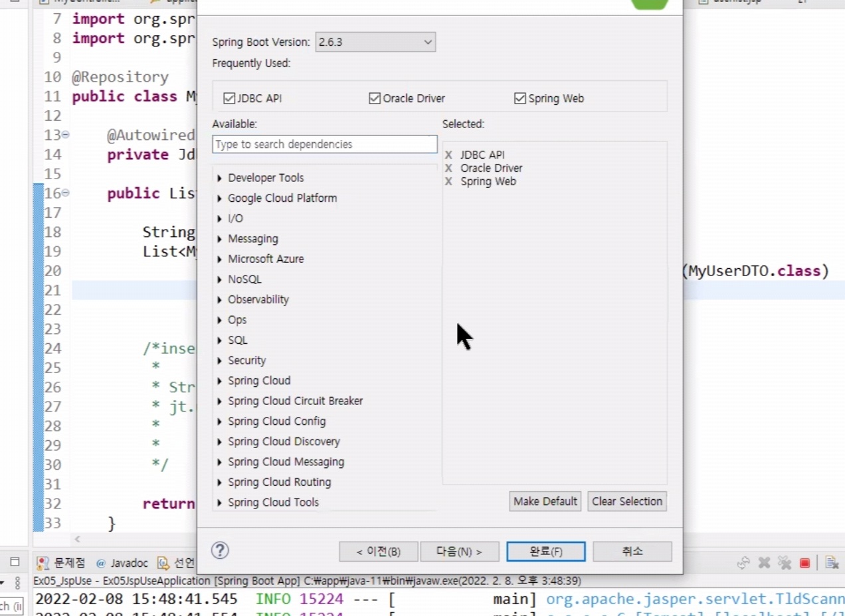The height and width of the screenshot is (616, 845).
Task: Click the 이전(B) back button
Action: coord(379,551)
